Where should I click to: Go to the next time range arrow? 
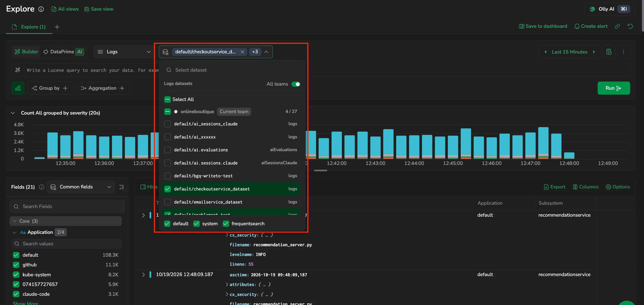594,52
